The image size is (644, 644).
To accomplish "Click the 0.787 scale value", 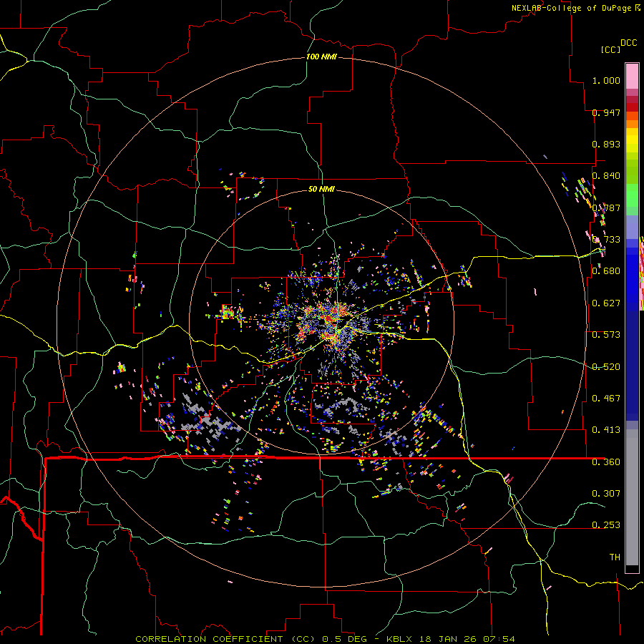I will [606, 208].
